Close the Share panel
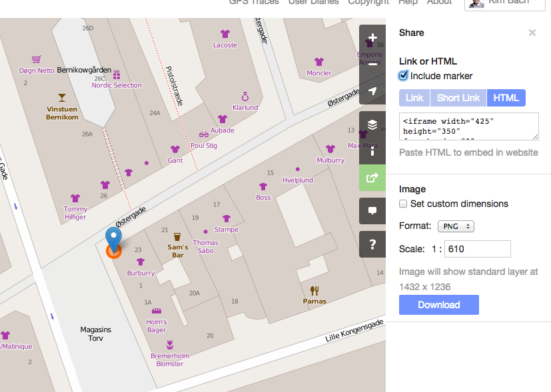 [x=532, y=33]
